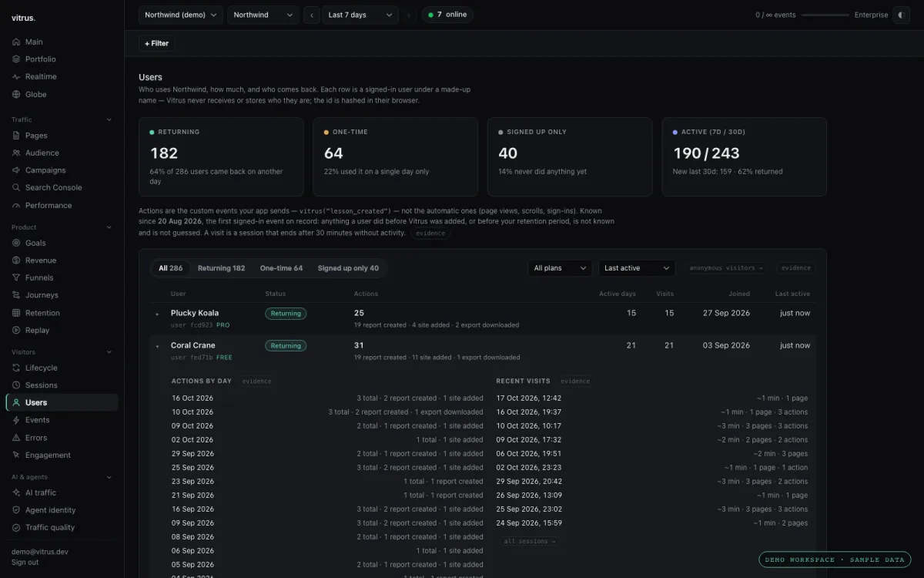Open the Users page in sidebar
Viewport: 924px width, 578px height.
[62, 402]
